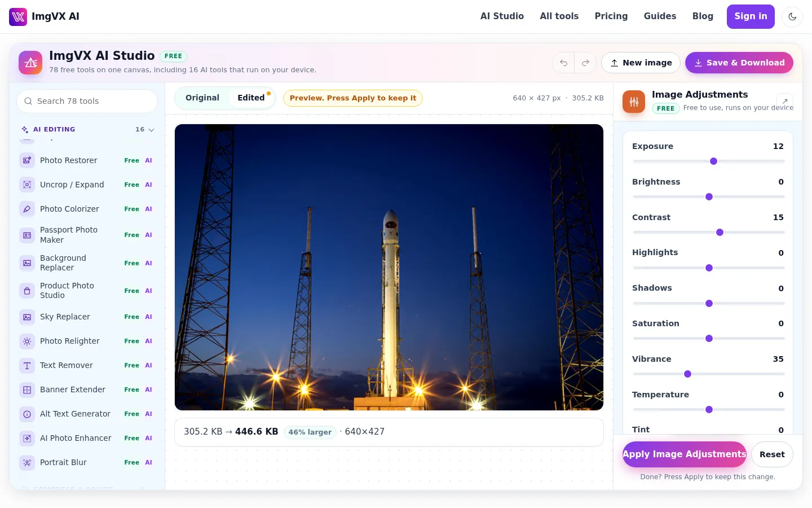
Task: Collapse the AI Editing section chevron
Action: (x=151, y=130)
